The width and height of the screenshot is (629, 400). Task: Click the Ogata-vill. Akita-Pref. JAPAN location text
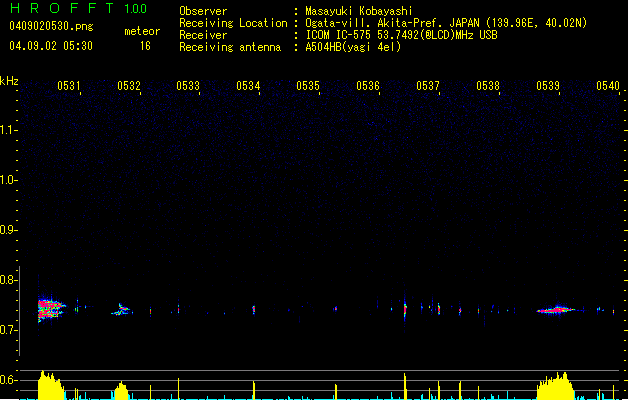click(x=446, y=23)
